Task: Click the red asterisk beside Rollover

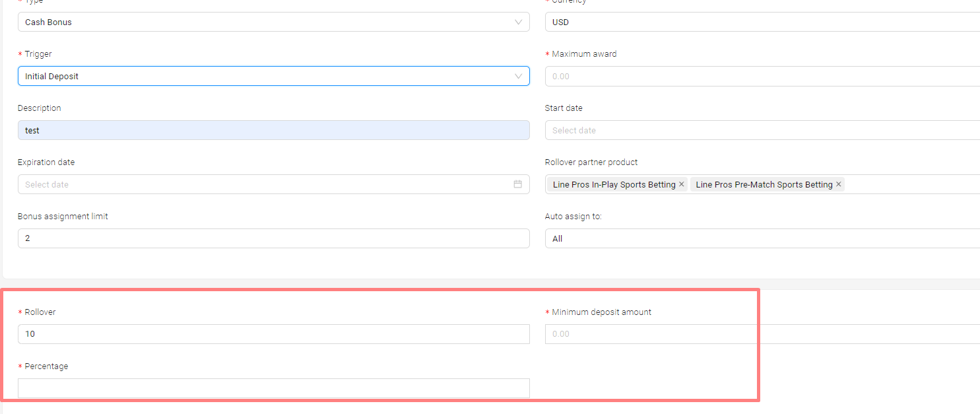Action: tap(20, 312)
